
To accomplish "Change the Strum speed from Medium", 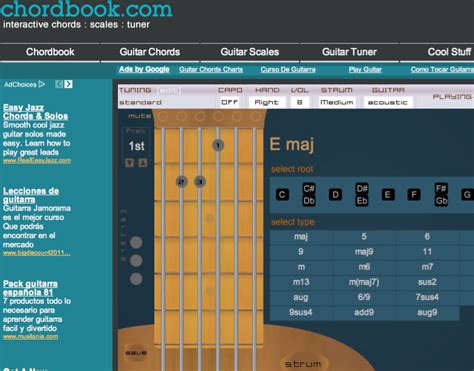I will [337, 102].
